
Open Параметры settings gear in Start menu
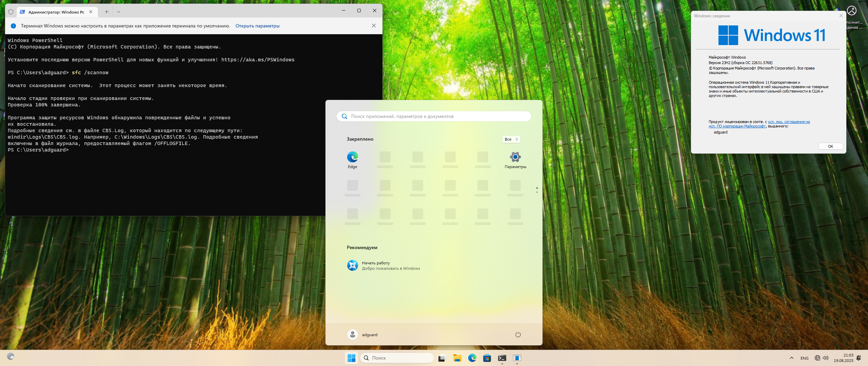515,160
